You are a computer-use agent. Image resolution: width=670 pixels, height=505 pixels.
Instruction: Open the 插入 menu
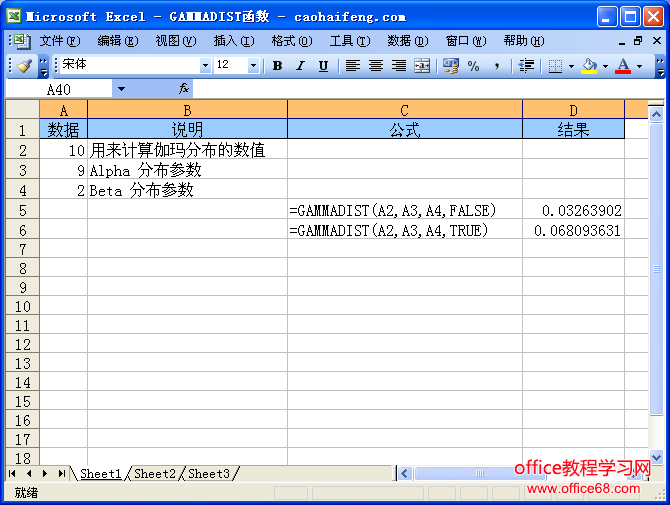[234, 41]
